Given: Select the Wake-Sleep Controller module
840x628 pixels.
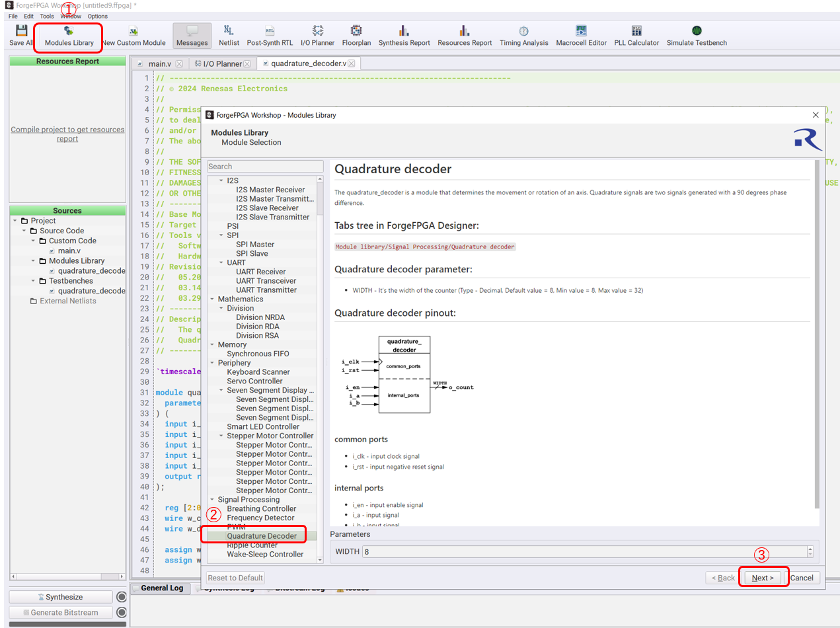Looking at the screenshot, I should [x=266, y=555].
